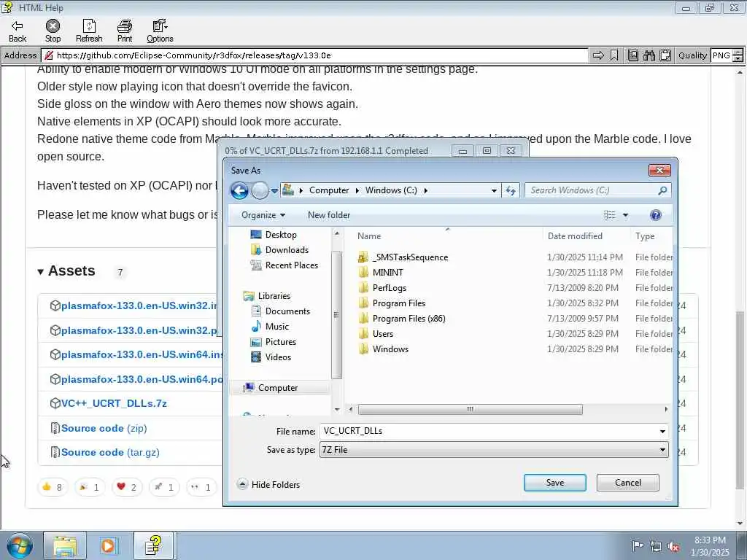The image size is (747, 560).
Task: Open the Options toolbar menu
Action: pyautogui.click(x=160, y=31)
